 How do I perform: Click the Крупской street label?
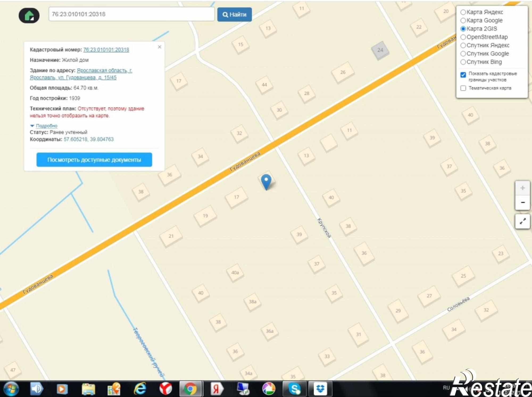pyautogui.click(x=324, y=228)
